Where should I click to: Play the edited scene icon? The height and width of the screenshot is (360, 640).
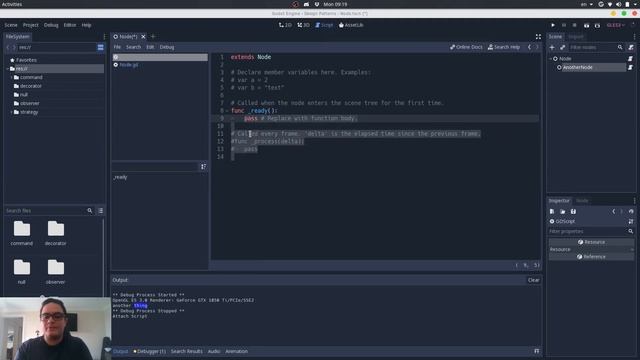coord(586,25)
